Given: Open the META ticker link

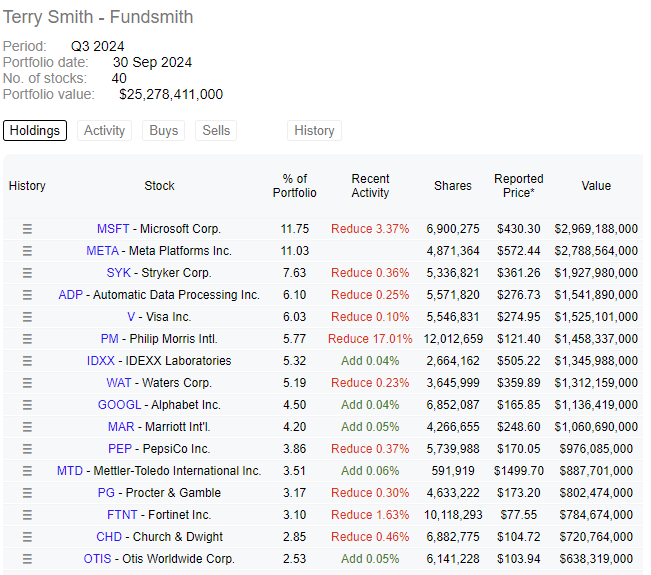Looking at the screenshot, I should pyautogui.click(x=103, y=251).
